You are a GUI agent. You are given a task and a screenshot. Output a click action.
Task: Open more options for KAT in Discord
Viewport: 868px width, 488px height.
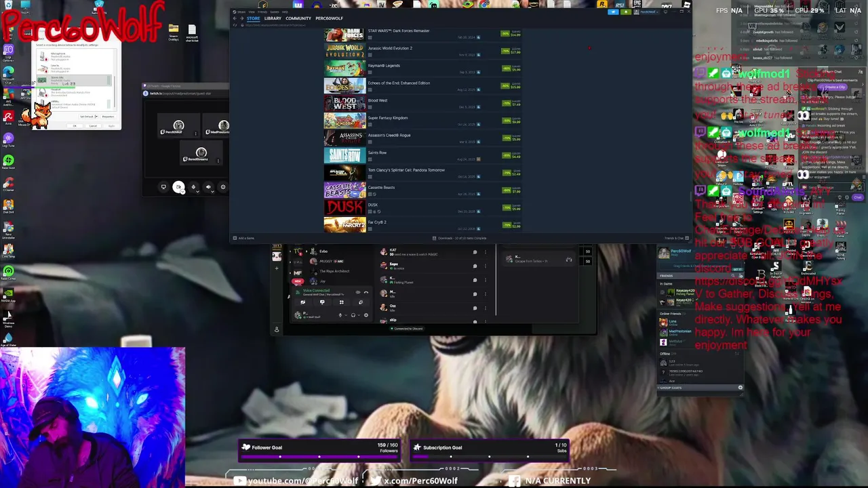coord(486,252)
